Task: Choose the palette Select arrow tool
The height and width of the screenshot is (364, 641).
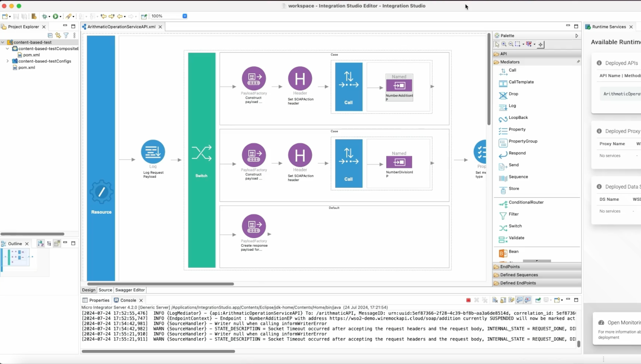Action: point(497,44)
